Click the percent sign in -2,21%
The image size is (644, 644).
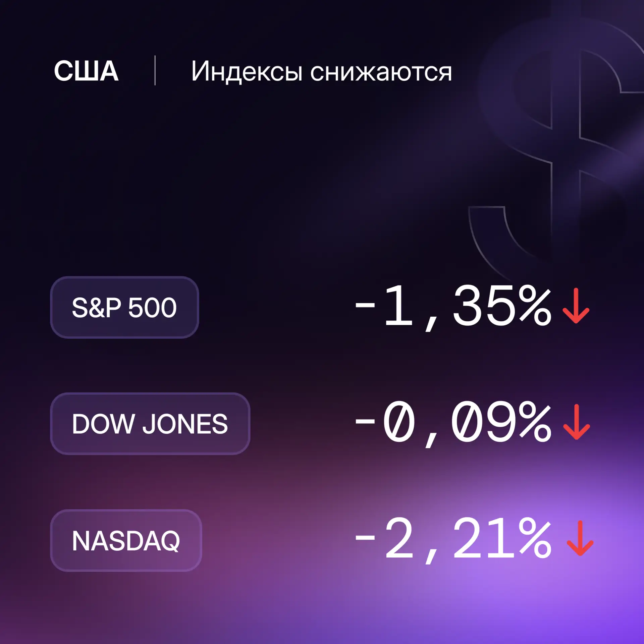coord(535,538)
